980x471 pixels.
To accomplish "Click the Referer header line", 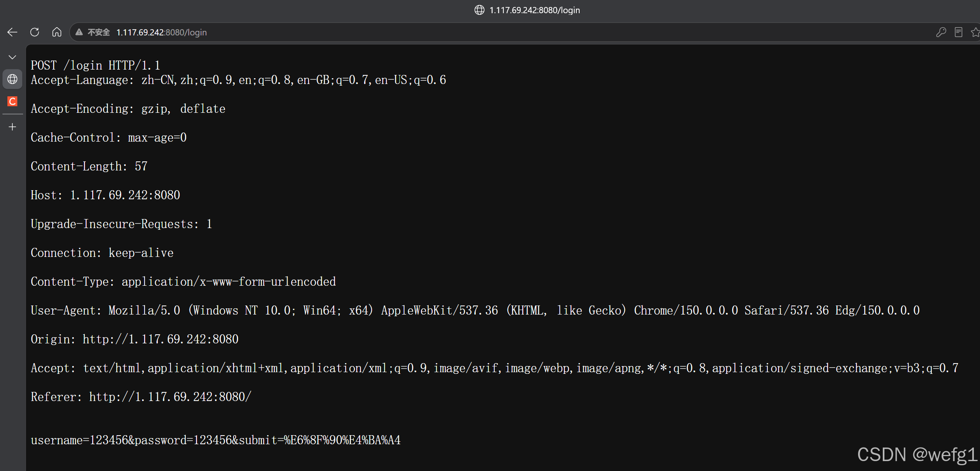I will [141, 397].
